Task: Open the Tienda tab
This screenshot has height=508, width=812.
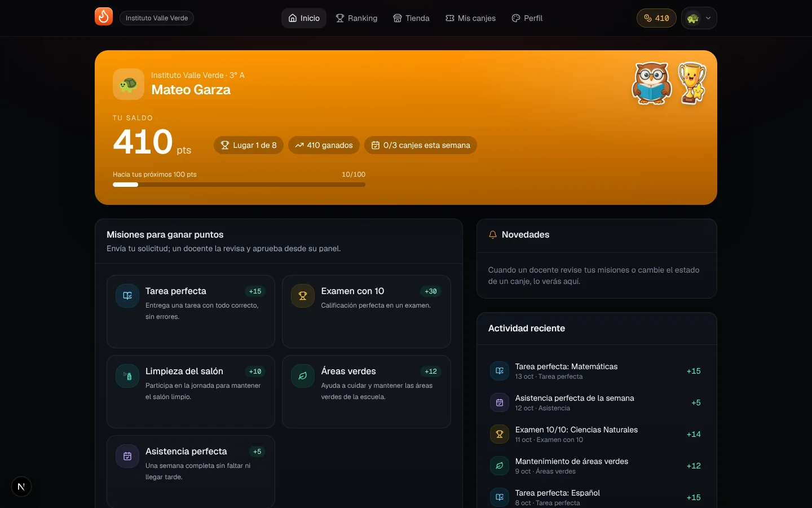Action: [x=412, y=18]
